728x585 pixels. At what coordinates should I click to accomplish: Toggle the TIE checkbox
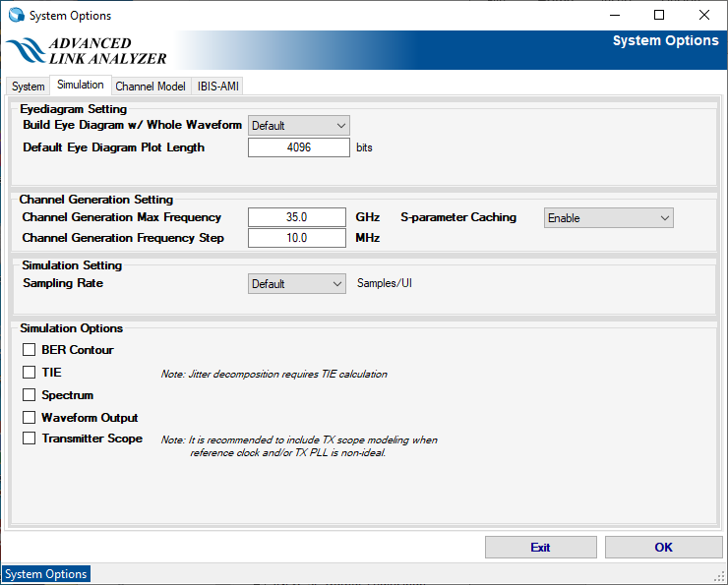coord(30,373)
